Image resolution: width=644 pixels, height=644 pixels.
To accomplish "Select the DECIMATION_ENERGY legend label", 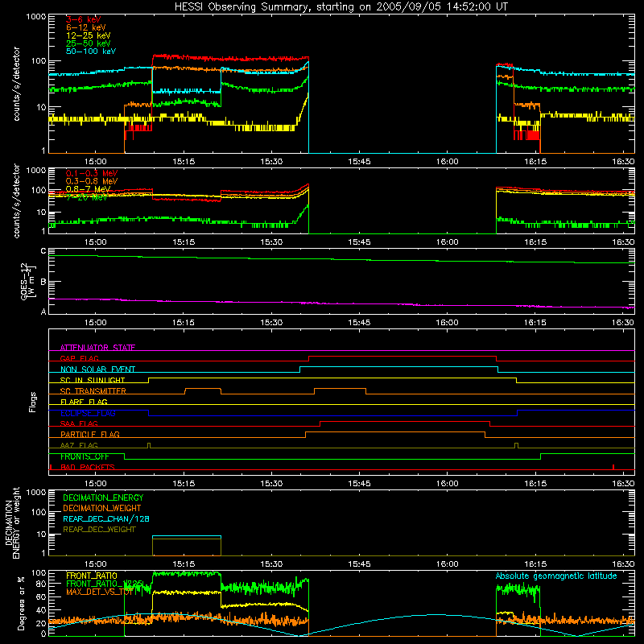I will (x=103, y=497).
